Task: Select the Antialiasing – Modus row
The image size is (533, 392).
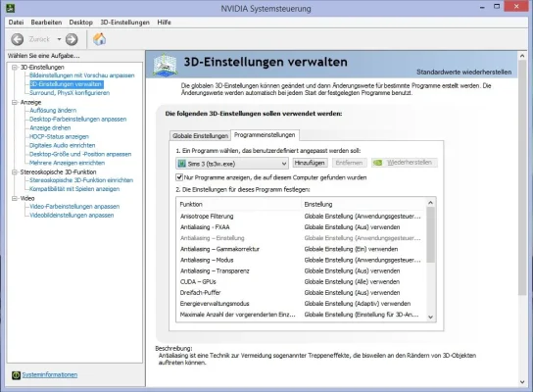Action: pyautogui.click(x=301, y=260)
